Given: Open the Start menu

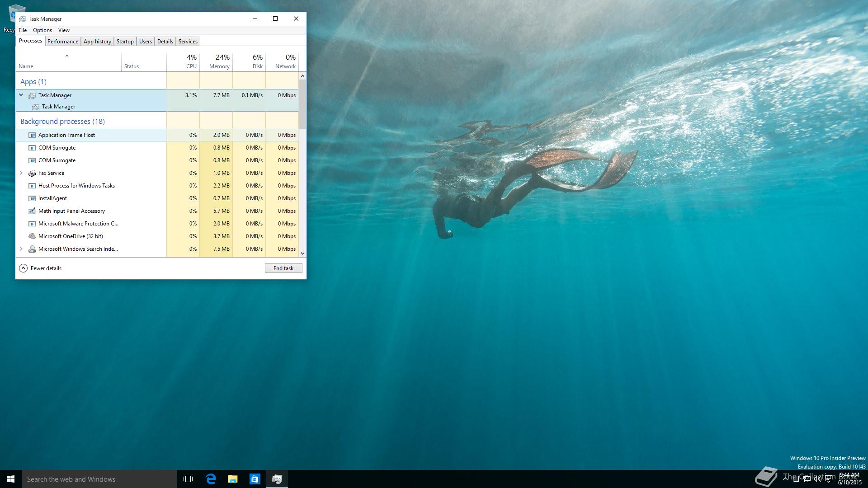Looking at the screenshot, I should click(11, 479).
